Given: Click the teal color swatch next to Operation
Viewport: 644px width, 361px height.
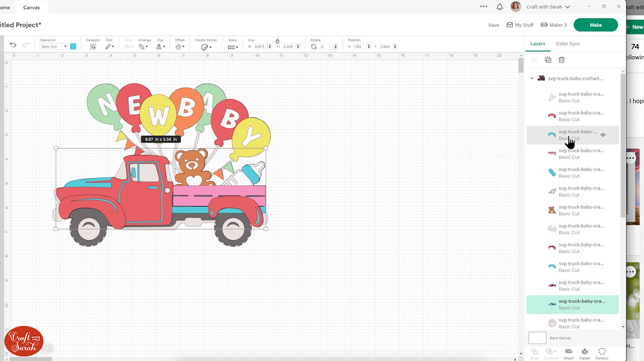Looking at the screenshot, I should coord(73,46).
